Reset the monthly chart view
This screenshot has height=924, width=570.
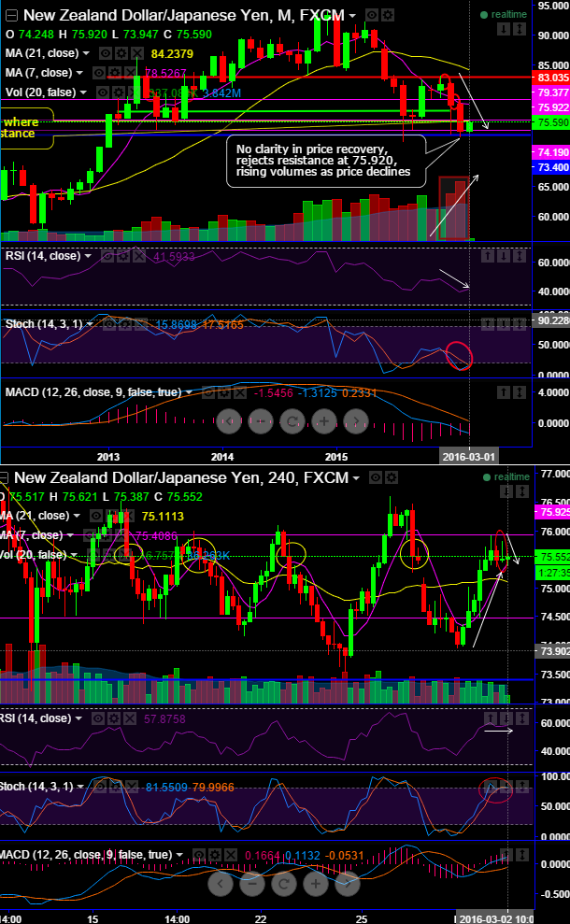click(292, 421)
